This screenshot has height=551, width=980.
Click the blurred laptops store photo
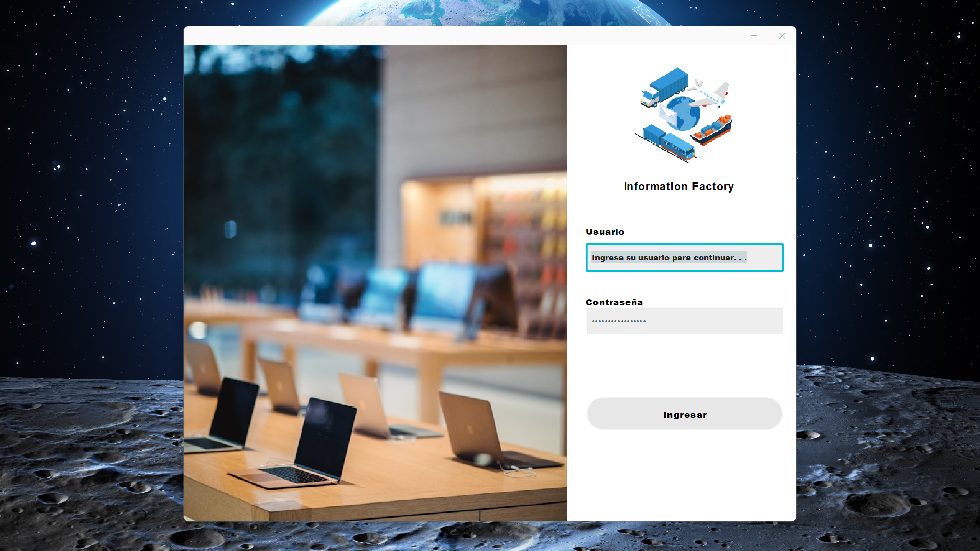tap(375, 283)
